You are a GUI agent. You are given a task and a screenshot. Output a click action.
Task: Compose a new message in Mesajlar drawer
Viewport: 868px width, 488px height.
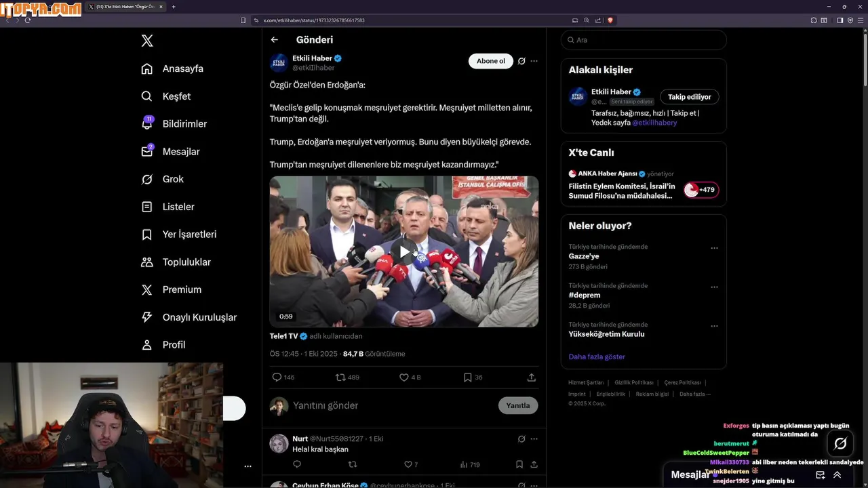(x=820, y=474)
